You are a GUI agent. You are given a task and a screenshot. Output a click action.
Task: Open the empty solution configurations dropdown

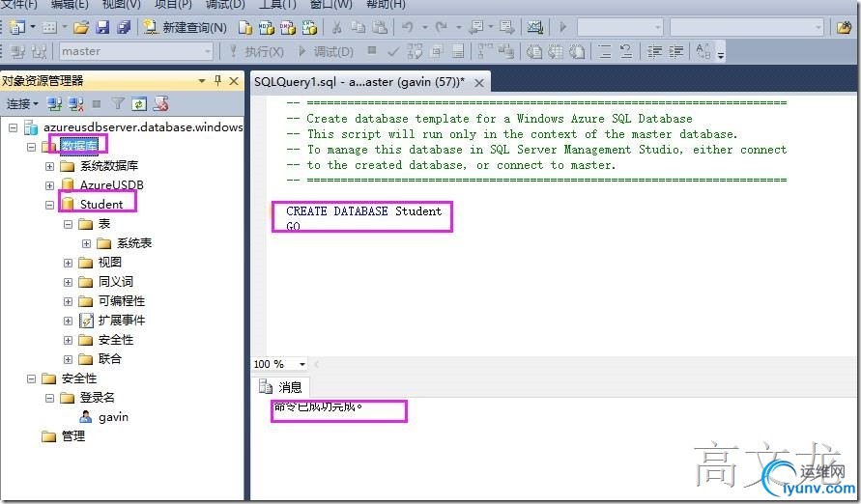[x=620, y=27]
